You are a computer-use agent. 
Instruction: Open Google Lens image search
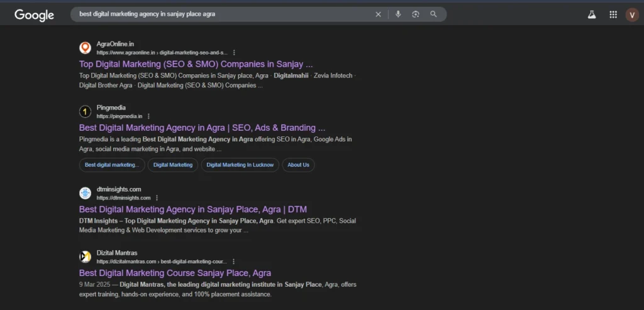coord(416,14)
